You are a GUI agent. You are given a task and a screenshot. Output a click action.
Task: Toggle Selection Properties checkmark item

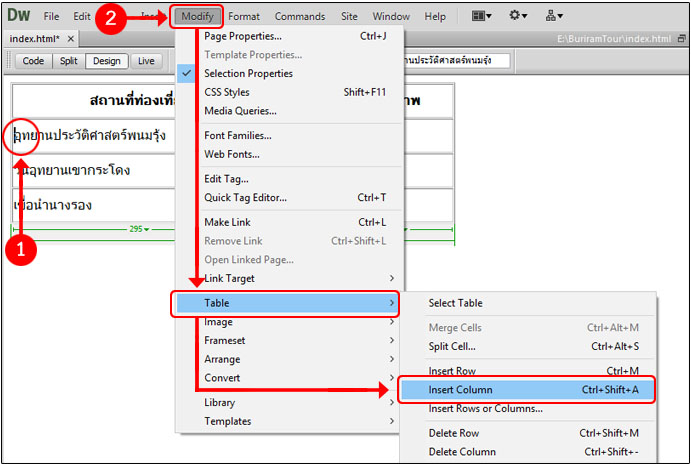pyautogui.click(x=248, y=73)
